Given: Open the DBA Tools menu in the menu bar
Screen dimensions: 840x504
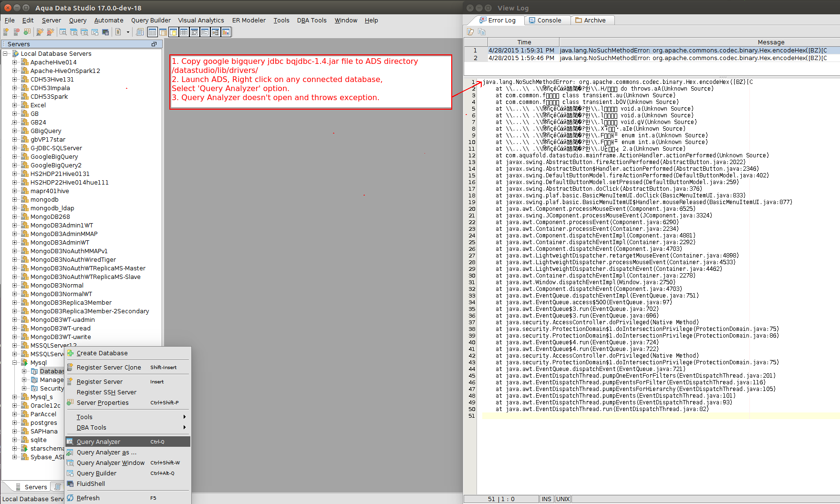Looking at the screenshot, I should tap(312, 20).
